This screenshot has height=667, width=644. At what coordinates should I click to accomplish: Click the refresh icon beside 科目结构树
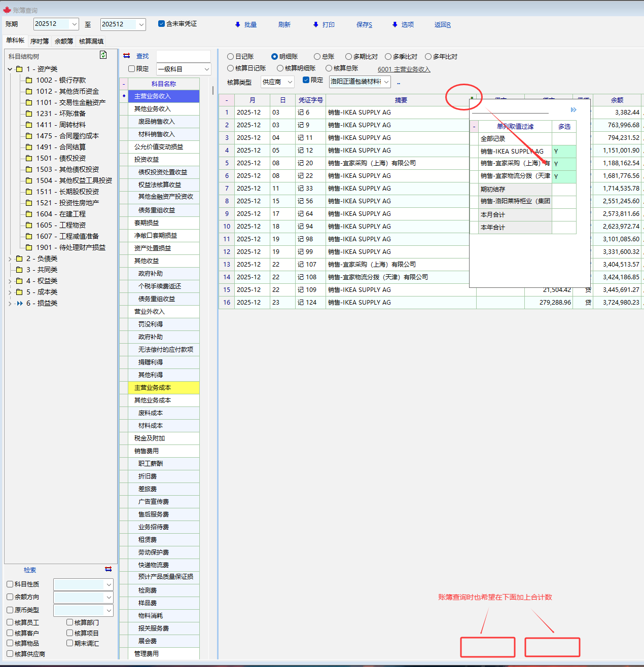(x=103, y=55)
